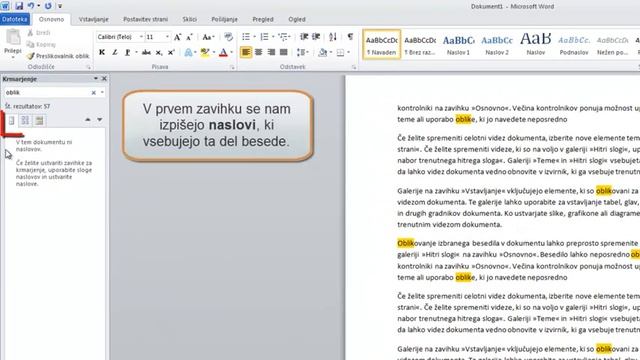Apply red font color
This screenshot has height=360, width=640.
pos(223,52)
